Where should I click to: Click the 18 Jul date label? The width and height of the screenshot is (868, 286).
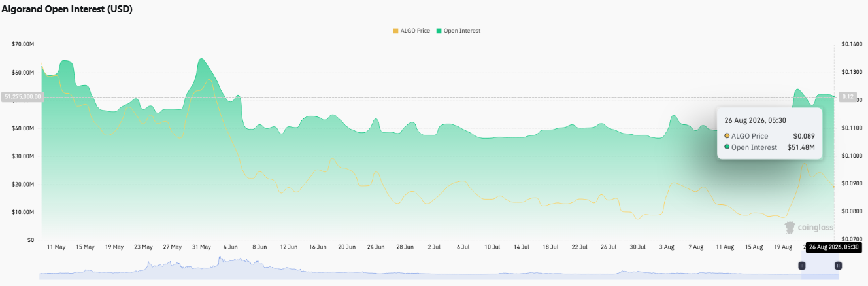[550, 247]
